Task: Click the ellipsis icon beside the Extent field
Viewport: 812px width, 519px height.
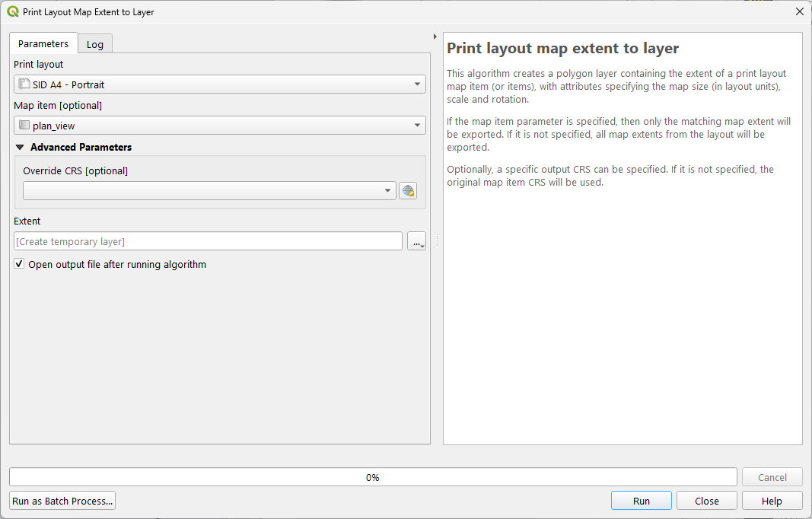Action: [x=417, y=240]
